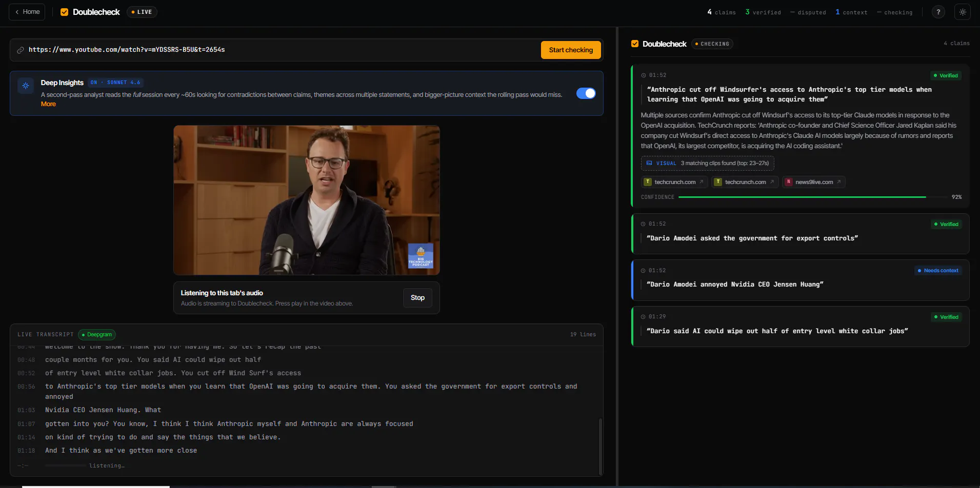Click the link icon beside the YouTube URL
The height and width of the screenshot is (488, 980).
pos(21,50)
